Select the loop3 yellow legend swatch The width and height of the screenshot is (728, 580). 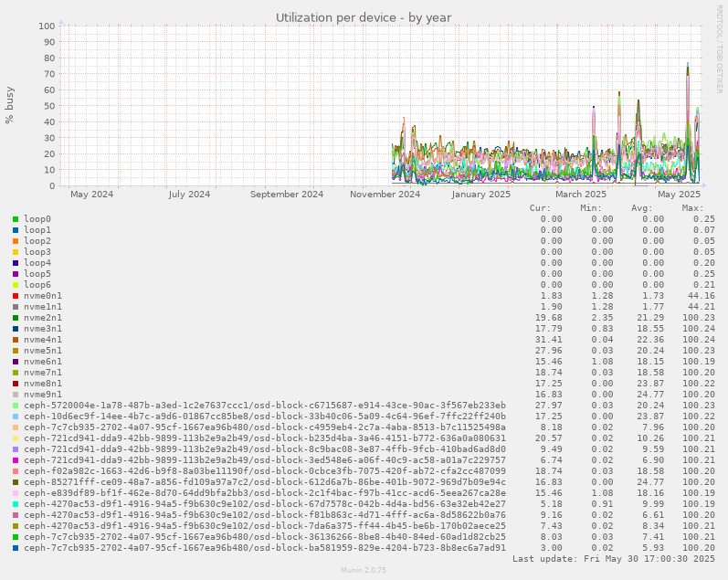[16, 252]
